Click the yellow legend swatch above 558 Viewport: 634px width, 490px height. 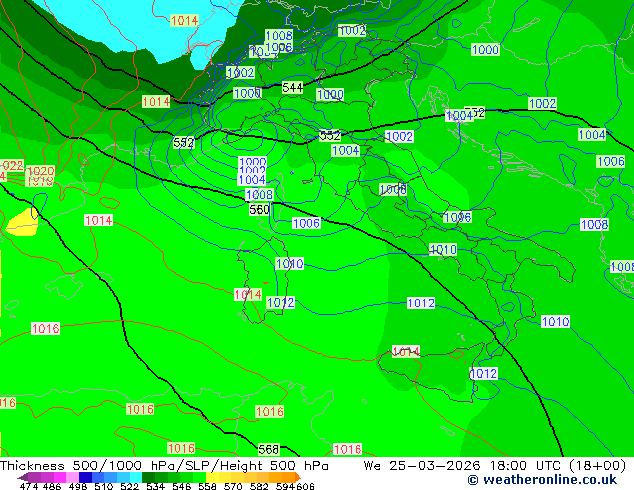[x=212, y=477]
